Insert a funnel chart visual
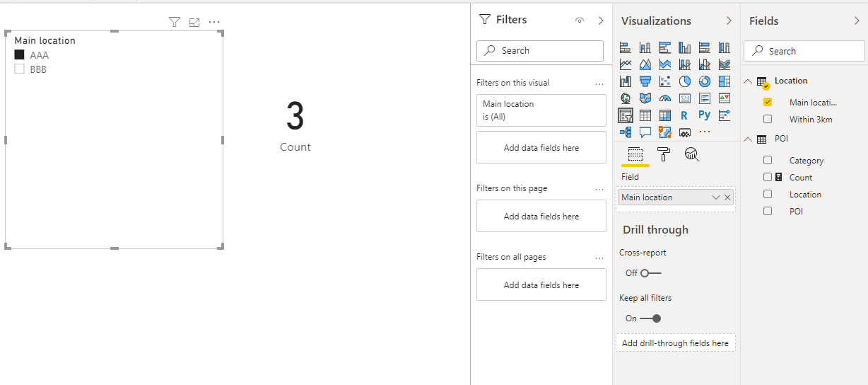868x385 pixels. point(645,81)
